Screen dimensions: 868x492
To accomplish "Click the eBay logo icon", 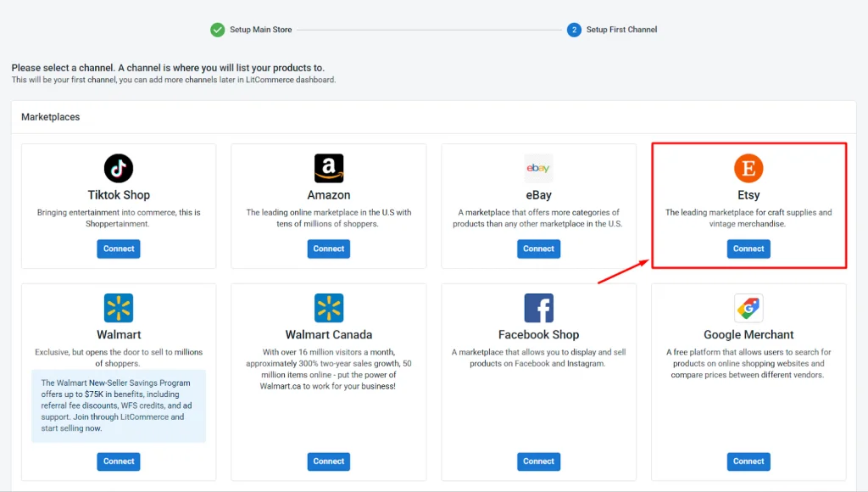I will tap(538, 168).
